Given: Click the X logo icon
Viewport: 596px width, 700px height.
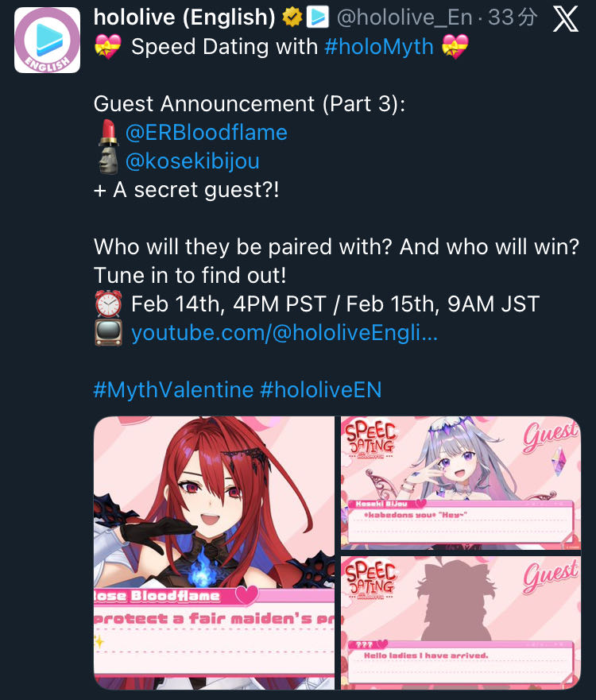Looking at the screenshot, I should (x=566, y=19).
